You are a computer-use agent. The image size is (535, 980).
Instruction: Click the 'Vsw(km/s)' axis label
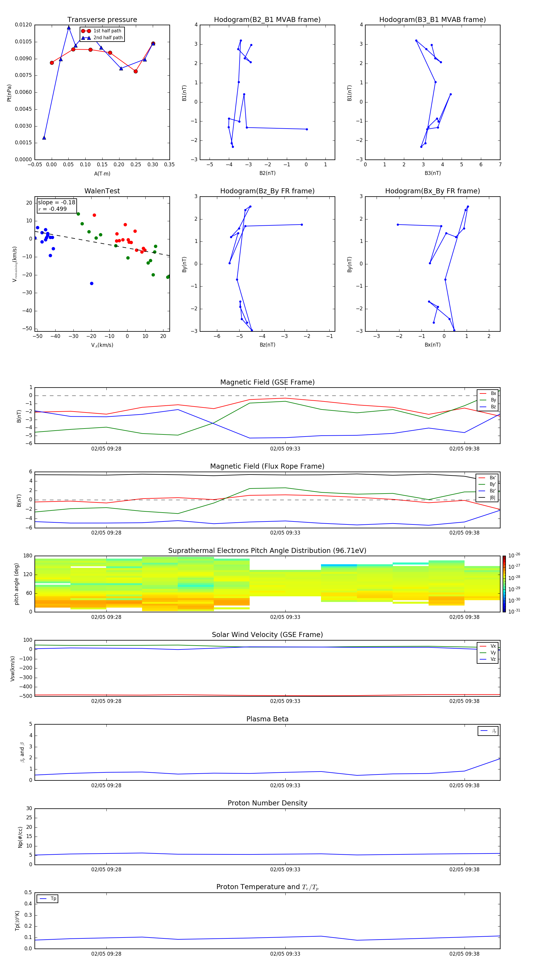(x=12, y=668)
